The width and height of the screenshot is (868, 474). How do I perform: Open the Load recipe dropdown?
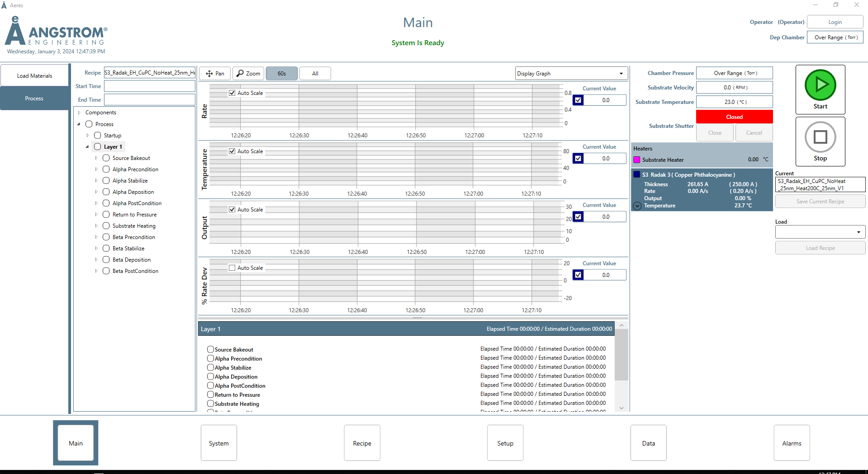pyautogui.click(x=820, y=232)
